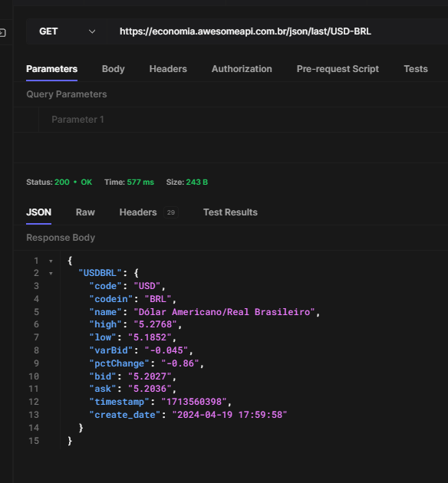Click the Response Body heading
Screen dimensions: 448x483
point(61,238)
